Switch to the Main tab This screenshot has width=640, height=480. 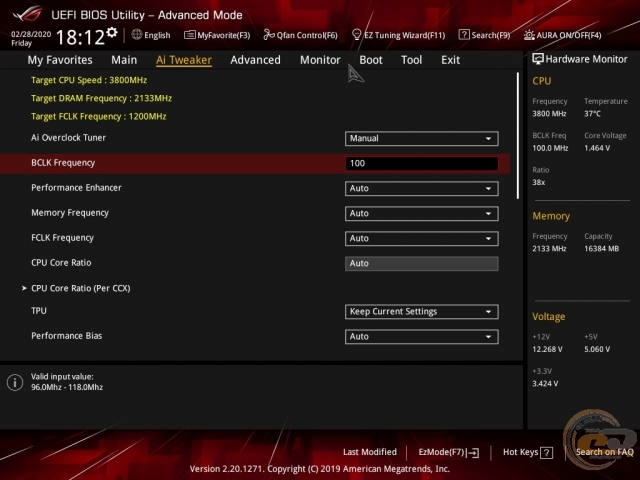[124, 60]
